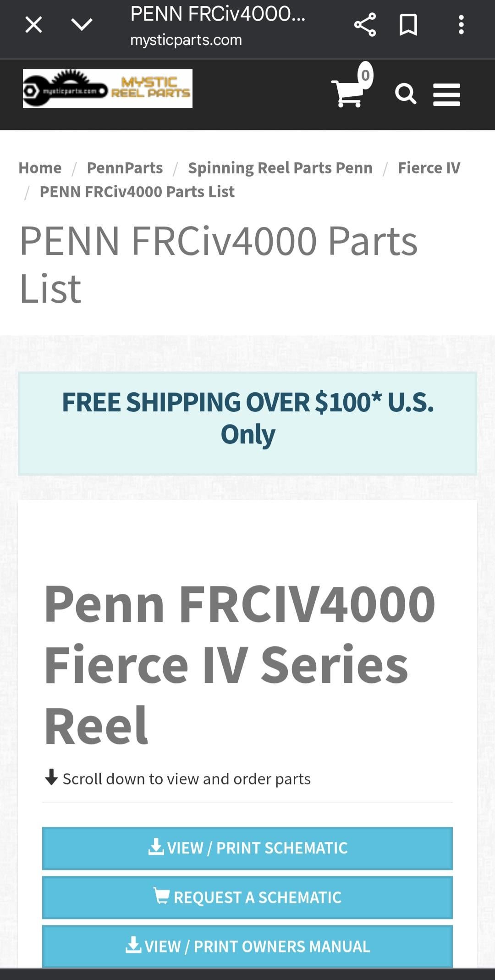This screenshot has height=980, width=495.
Task: Share this page via share icon
Action: pos(365,25)
